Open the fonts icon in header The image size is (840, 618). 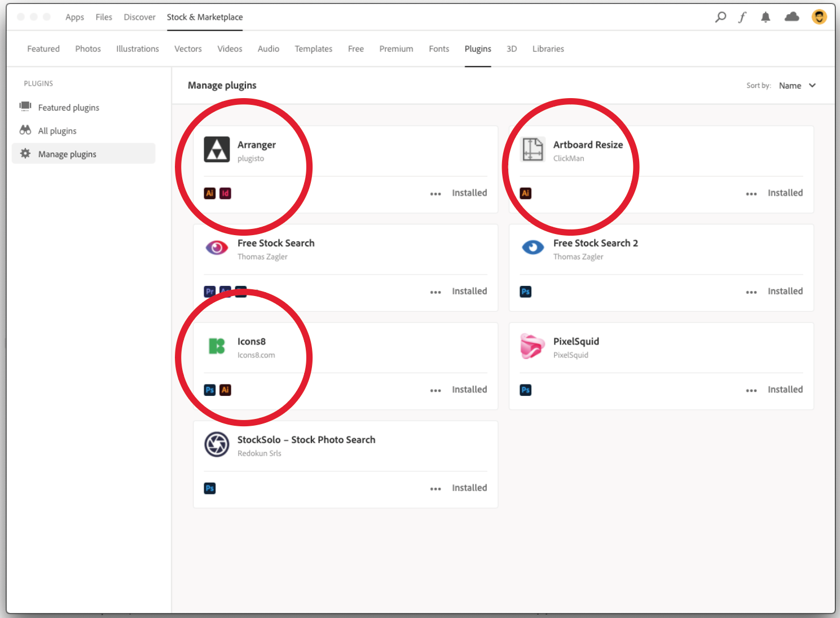[x=742, y=17]
